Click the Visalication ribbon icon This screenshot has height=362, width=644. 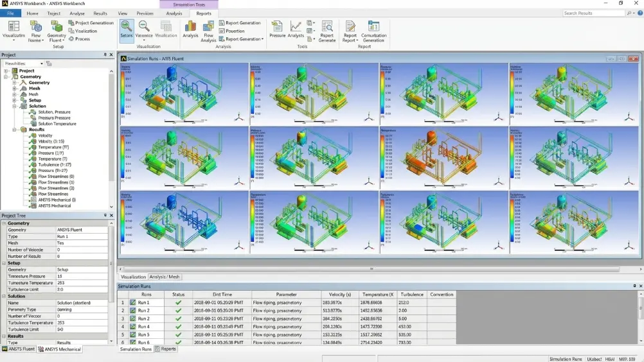coord(71,31)
